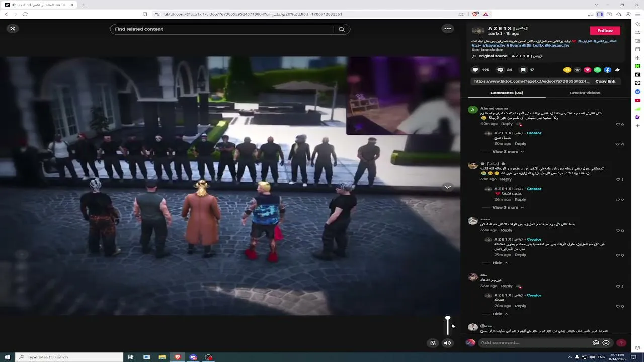Image resolution: width=644 pixels, height=362 pixels.
Task: Open the emoji picker in the comment box
Action: click(x=606, y=343)
